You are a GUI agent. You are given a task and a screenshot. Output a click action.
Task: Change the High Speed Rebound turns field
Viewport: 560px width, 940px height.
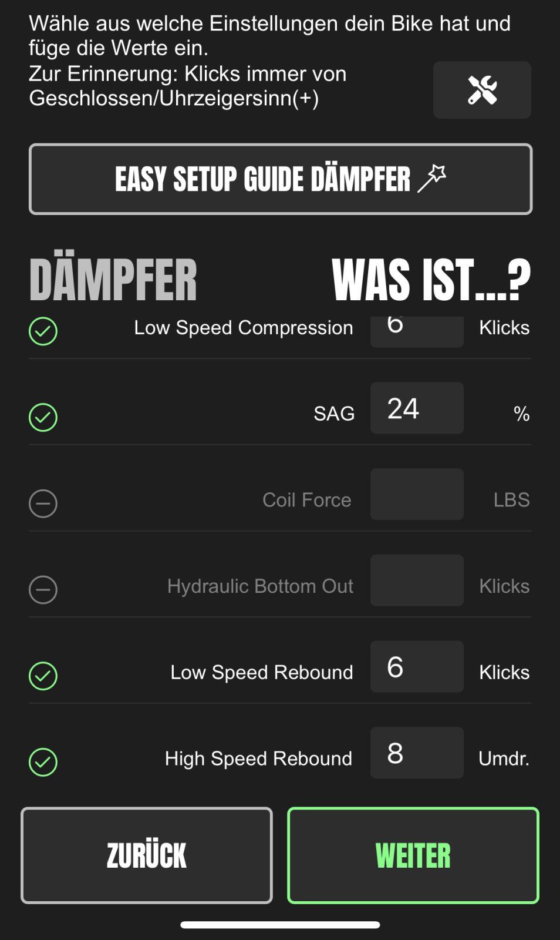417,753
